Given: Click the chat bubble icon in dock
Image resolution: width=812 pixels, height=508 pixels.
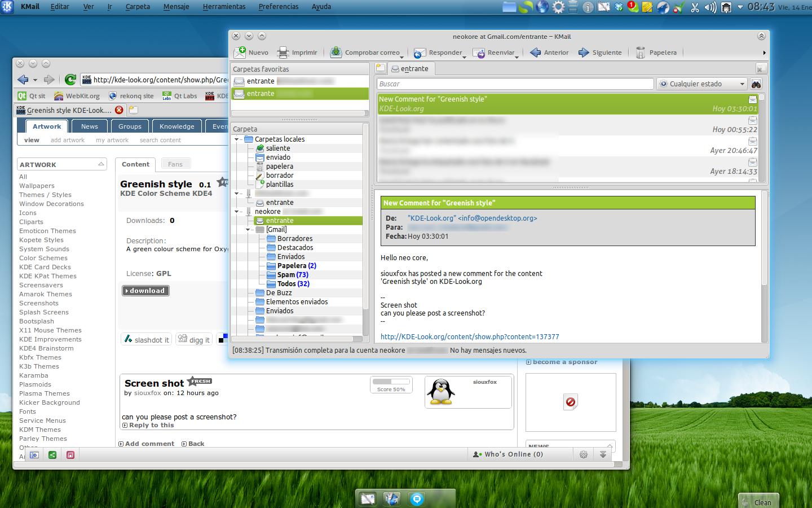Looking at the screenshot, I should [x=417, y=499].
